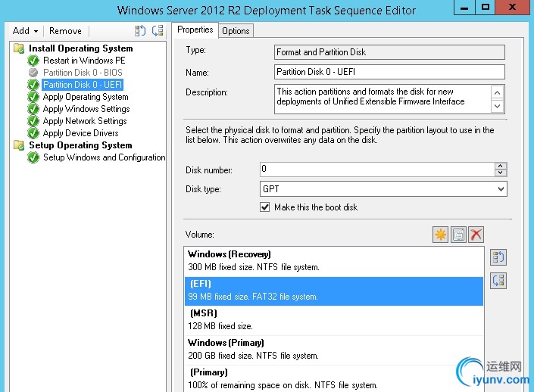
Task: Select the (Primary) 100% remaining space volume entry
Action: click(334, 379)
